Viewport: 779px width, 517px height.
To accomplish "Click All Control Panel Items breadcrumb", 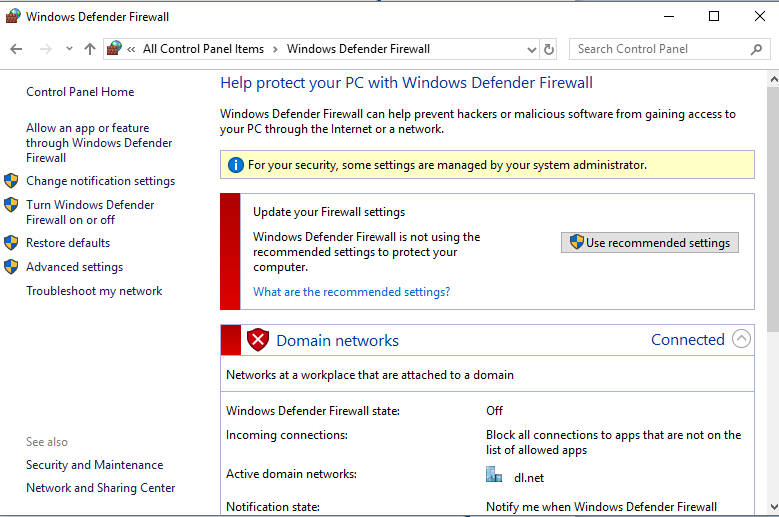I will pos(203,49).
